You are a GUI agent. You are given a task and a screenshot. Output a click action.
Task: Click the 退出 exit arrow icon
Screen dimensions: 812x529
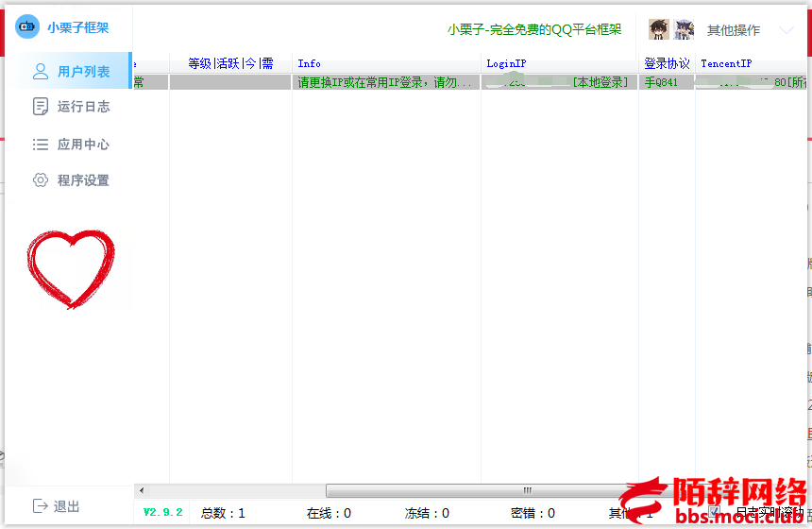click(x=41, y=505)
